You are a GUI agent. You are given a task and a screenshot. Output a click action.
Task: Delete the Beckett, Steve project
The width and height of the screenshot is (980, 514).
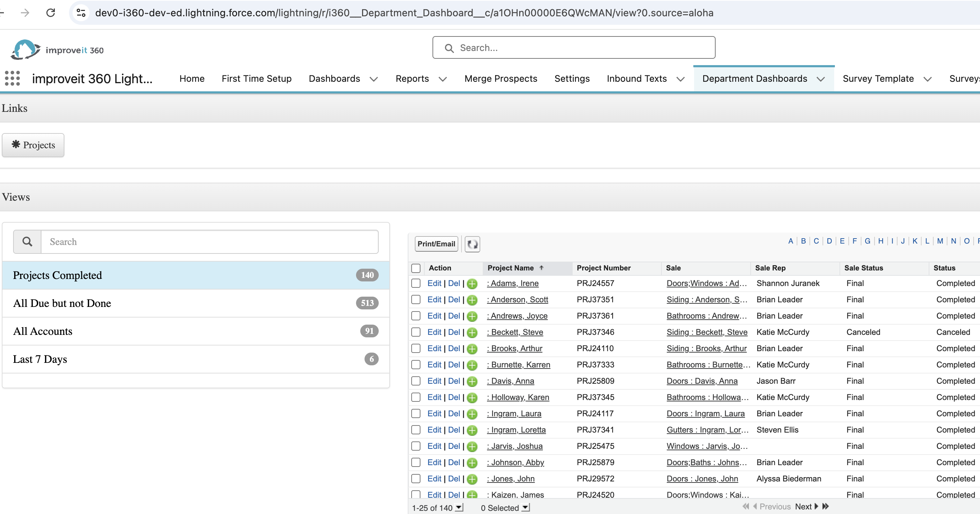(454, 332)
